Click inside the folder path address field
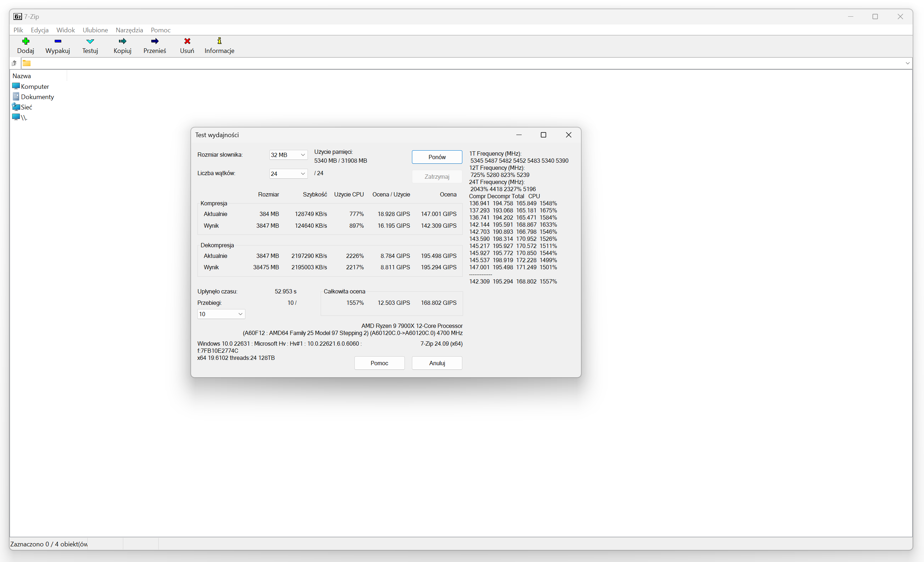The image size is (924, 562). click(450, 63)
